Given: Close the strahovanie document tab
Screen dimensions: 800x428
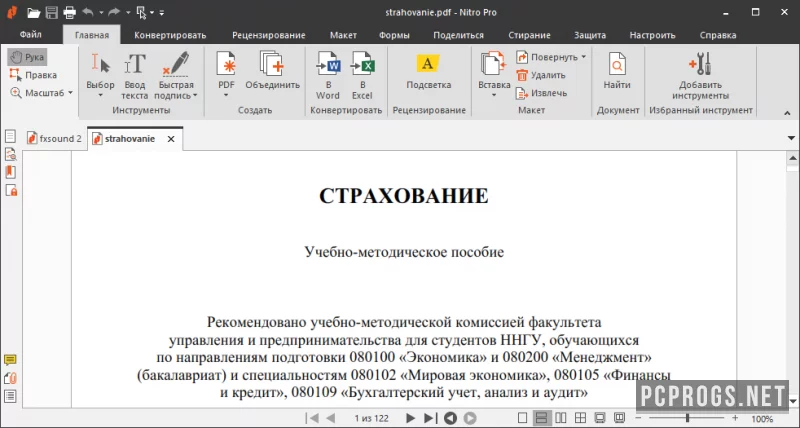Looking at the screenshot, I should click(171, 139).
